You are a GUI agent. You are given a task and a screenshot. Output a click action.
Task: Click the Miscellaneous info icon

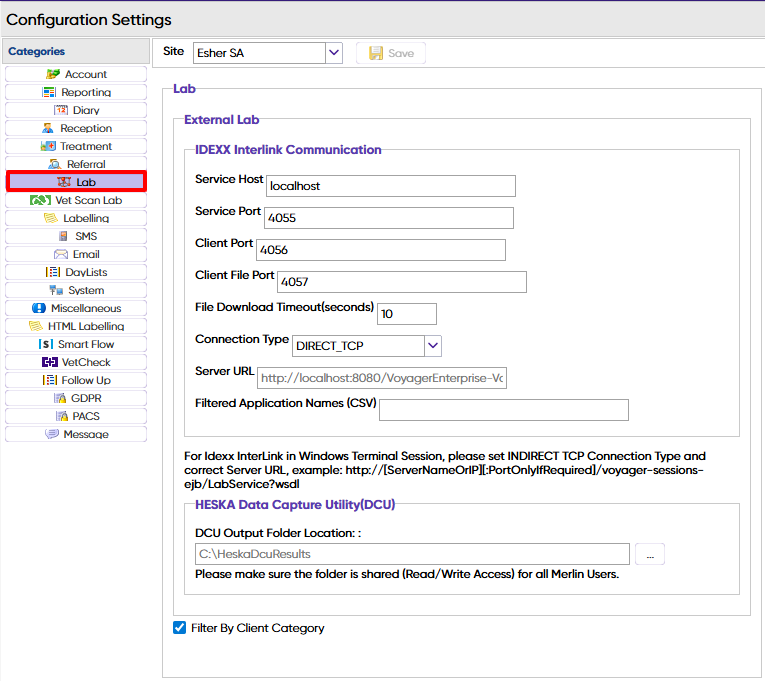pyautogui.click(x=39, y=308)
